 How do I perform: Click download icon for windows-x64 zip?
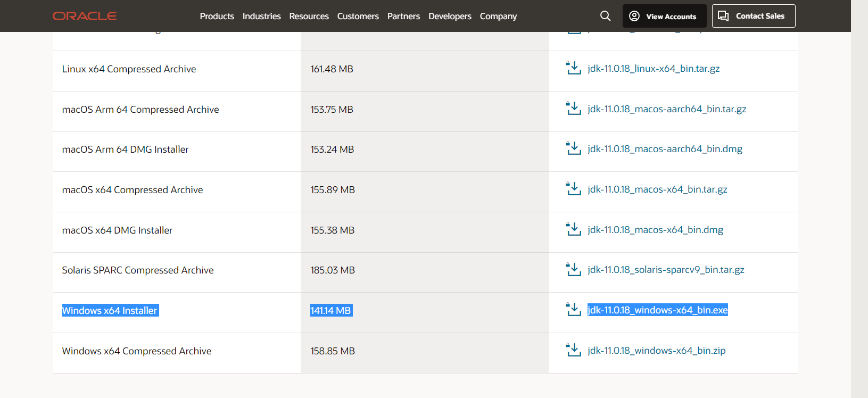pyautogui.click(x=573, y=350)
